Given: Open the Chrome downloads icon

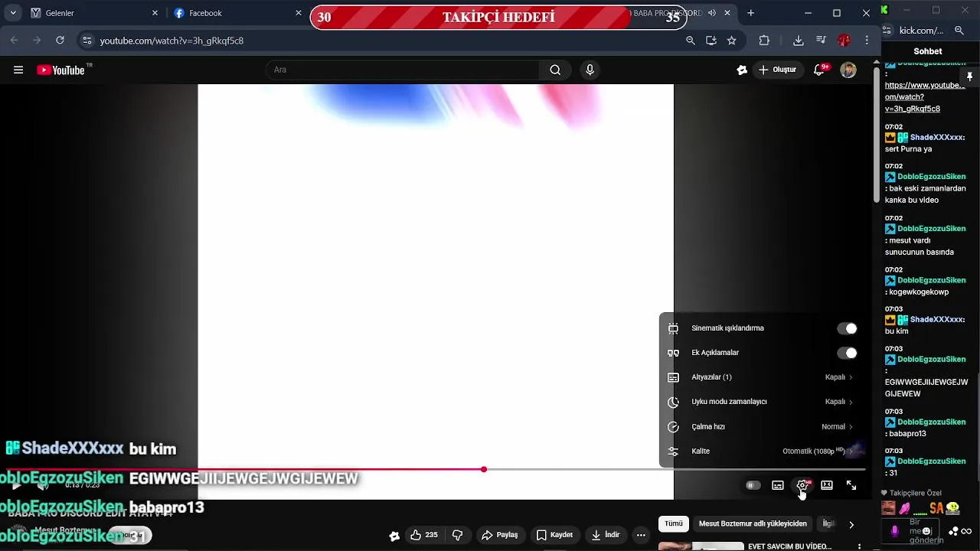Looking at the screenshot, I should pyautogui.click(x=799, y=41).
